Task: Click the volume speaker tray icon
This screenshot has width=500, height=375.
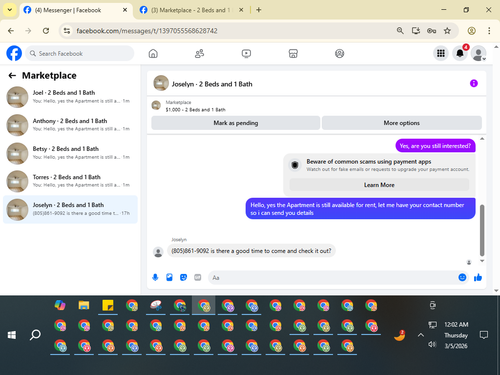Action: coord(432,344)
